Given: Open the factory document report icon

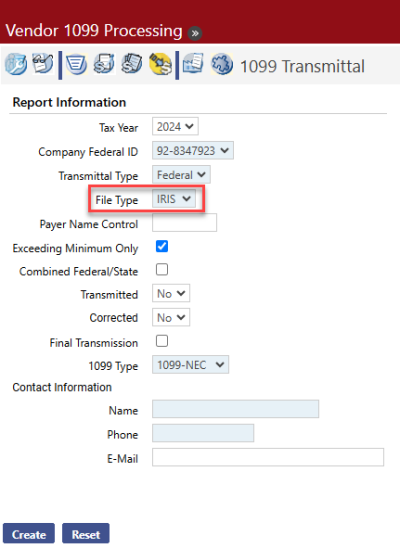Looking at the screenshot, I should click(x=193, y=64).
